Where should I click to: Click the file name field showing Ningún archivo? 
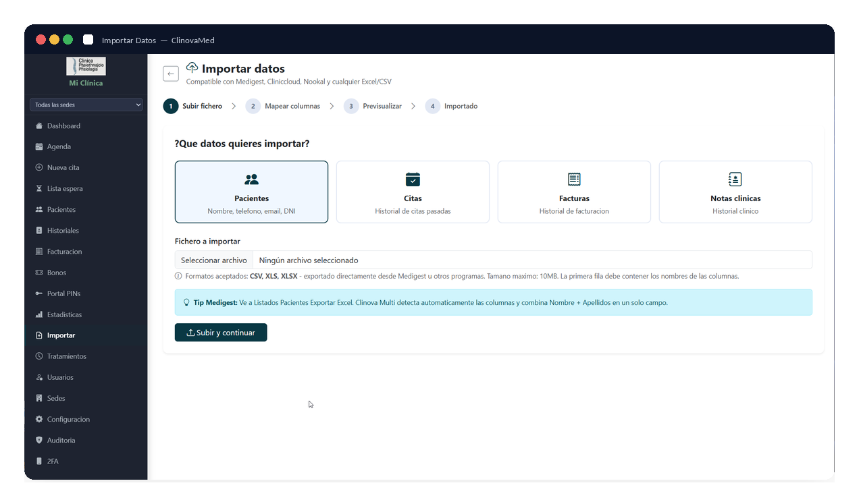(x=532, y=260)
